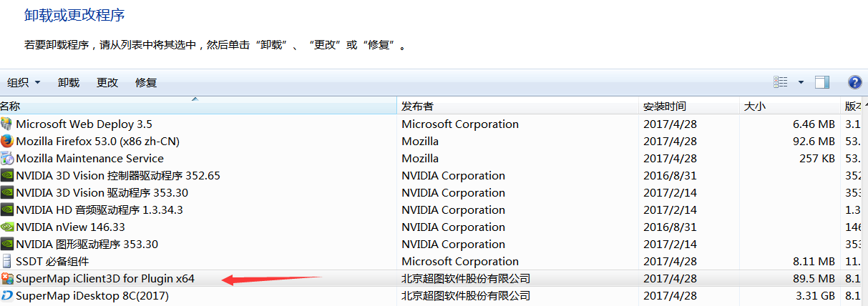Click the Microsoft Web Deploy 3.5 icon
Viewport: 868px width, 306px height.
tap(7, 124)
